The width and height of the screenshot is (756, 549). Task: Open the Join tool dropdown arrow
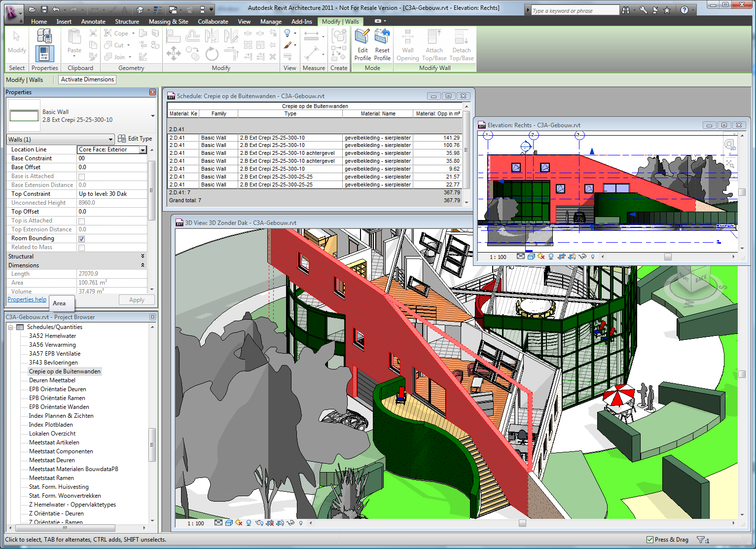130,57
